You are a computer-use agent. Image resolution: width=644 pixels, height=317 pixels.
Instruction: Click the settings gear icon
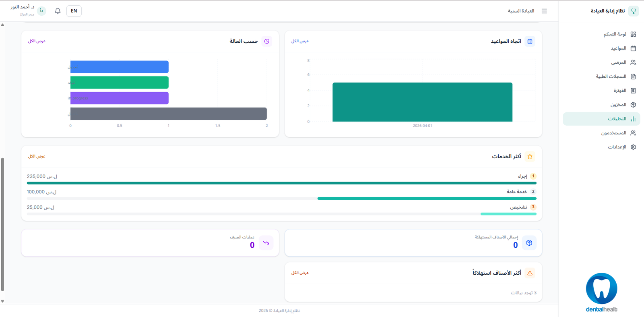pyautogui.click(x=633, y=147)
